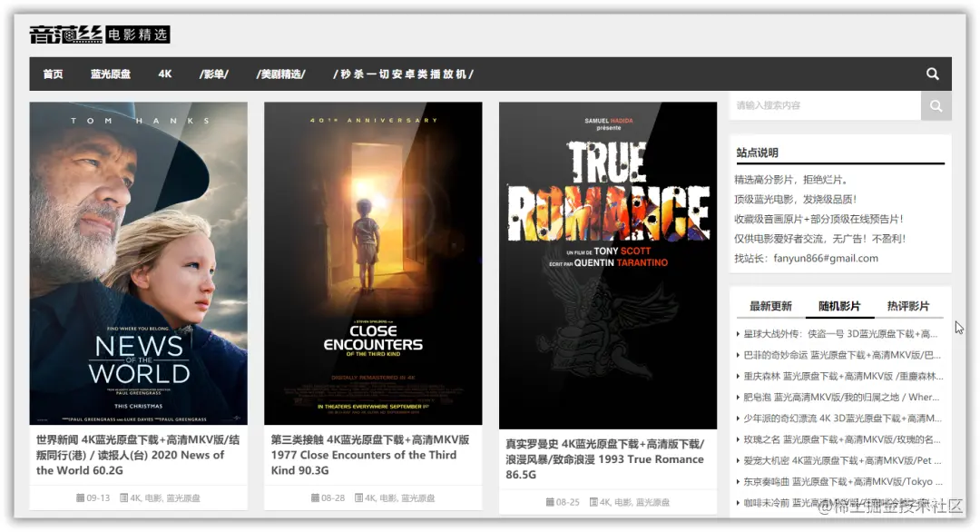
Task: Click email fanyun866#gmail.com
Action: pyautogui.click(x=826, y=258)
